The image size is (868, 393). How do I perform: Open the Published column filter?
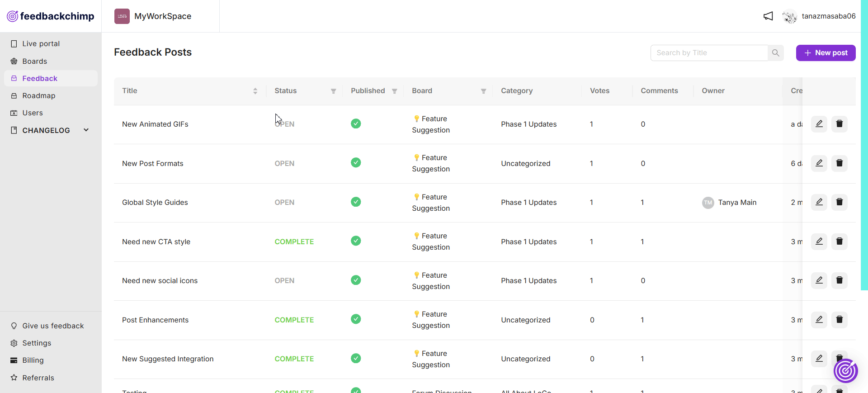394,91
